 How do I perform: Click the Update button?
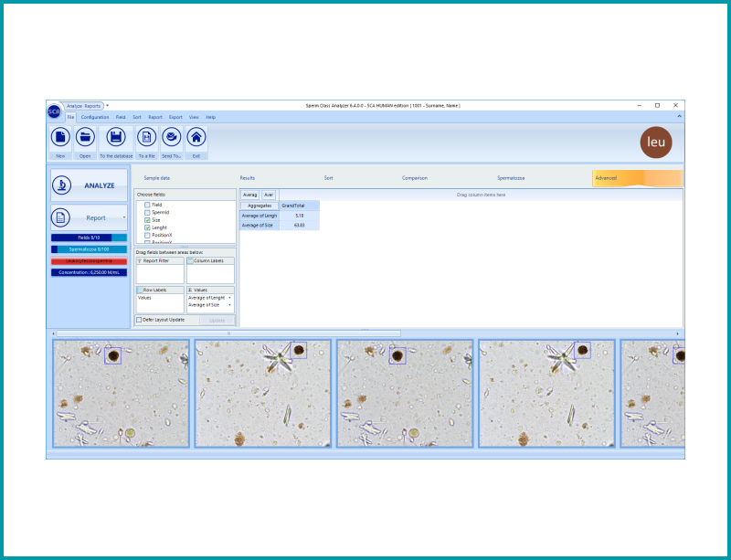click(x=217, y=321)
